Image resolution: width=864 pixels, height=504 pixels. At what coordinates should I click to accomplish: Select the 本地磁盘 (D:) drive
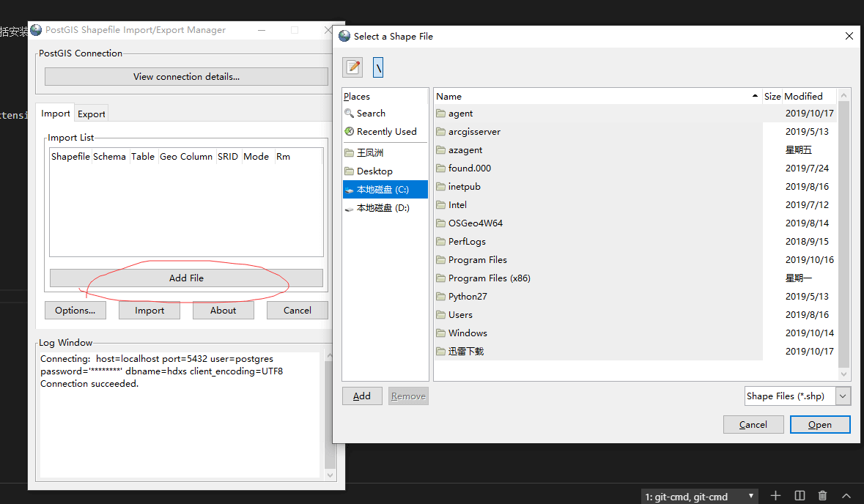click(383, 208)
